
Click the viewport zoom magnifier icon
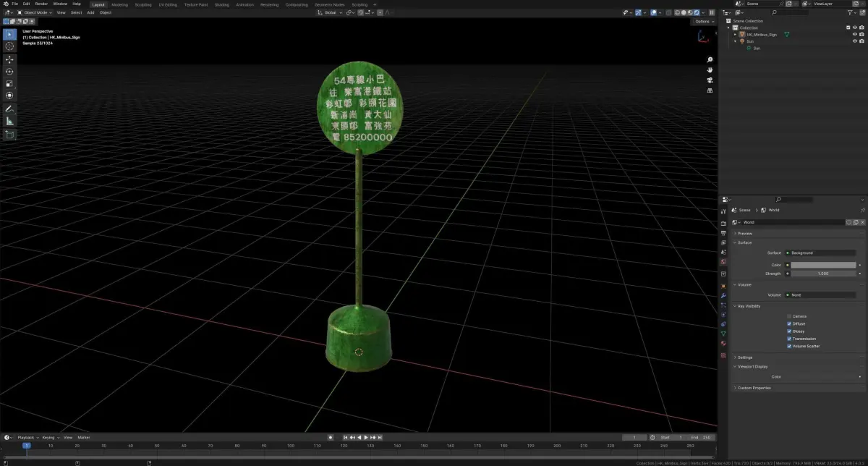coord(710,59)
